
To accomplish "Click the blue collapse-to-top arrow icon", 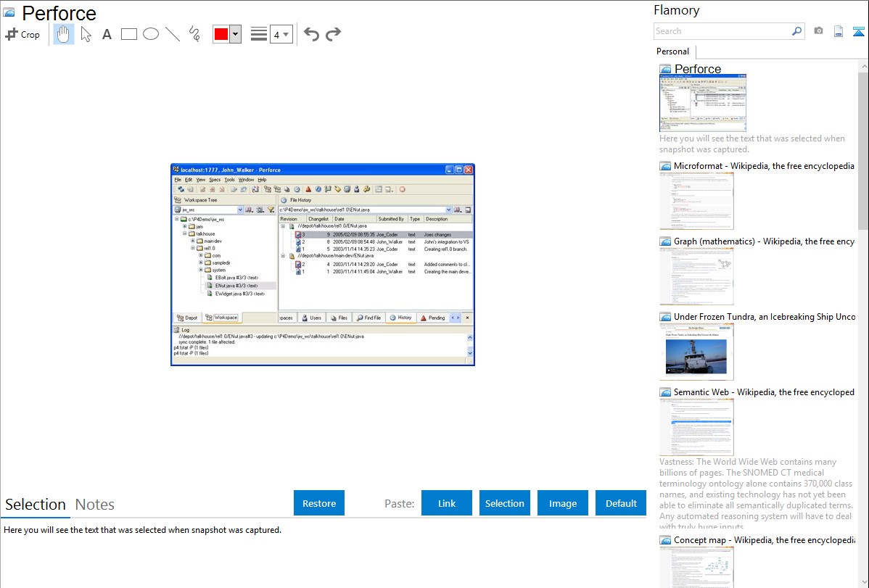I will point(858,31).
